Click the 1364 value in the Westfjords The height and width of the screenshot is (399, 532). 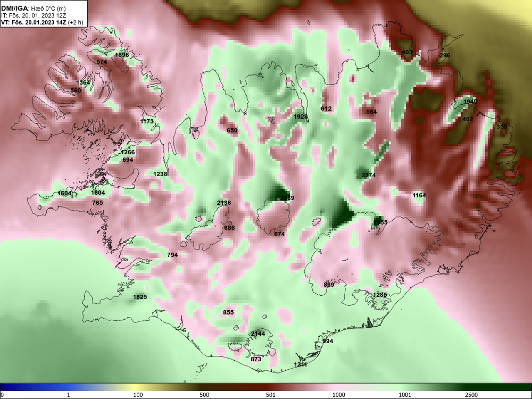point(83,82)
